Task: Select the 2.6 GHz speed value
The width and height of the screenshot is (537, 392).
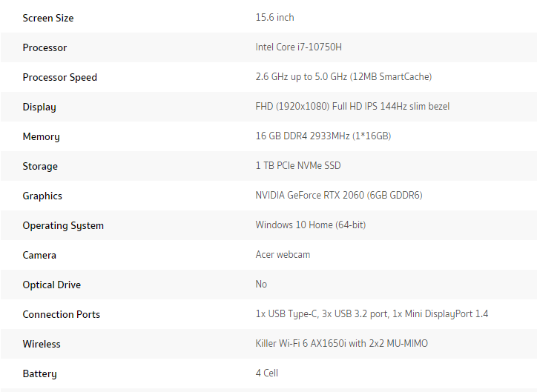Action: 343,76
